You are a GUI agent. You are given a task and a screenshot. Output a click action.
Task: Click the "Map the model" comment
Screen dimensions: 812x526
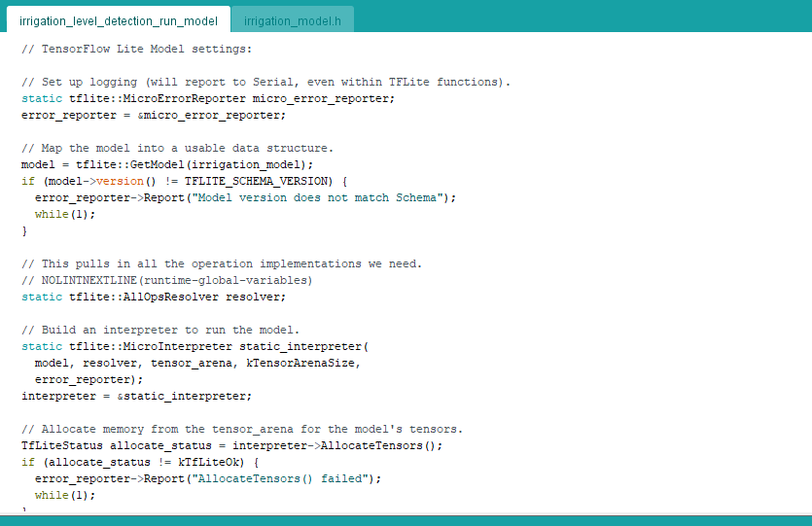177,148
